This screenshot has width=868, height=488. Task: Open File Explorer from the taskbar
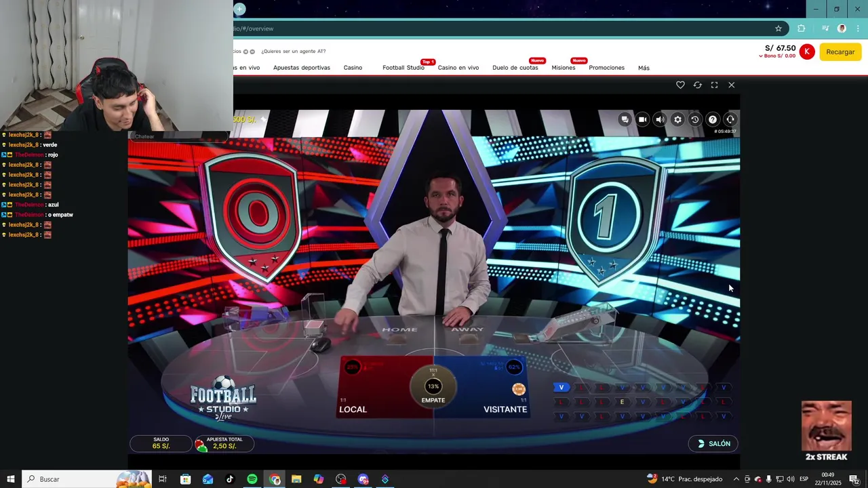tap(296, 479)
